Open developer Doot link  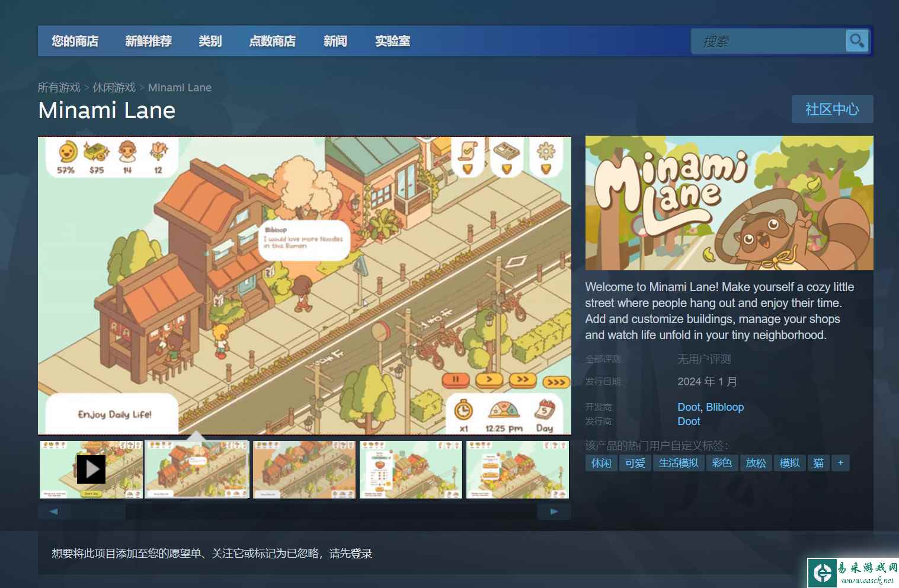point(689,407)
